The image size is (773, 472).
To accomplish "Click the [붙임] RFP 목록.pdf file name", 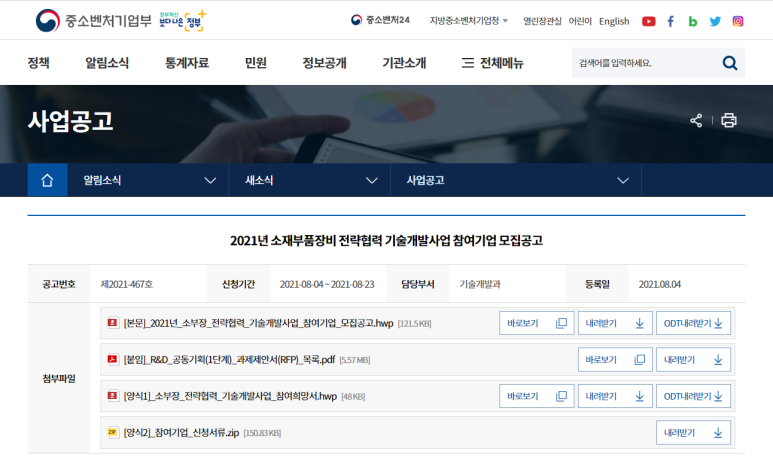I will coord(229,360).
